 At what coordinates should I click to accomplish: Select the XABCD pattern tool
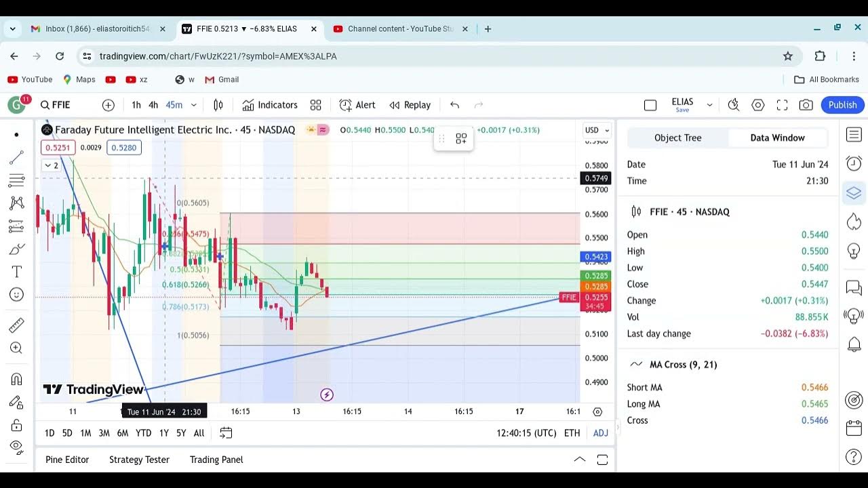tap(16, 203)
